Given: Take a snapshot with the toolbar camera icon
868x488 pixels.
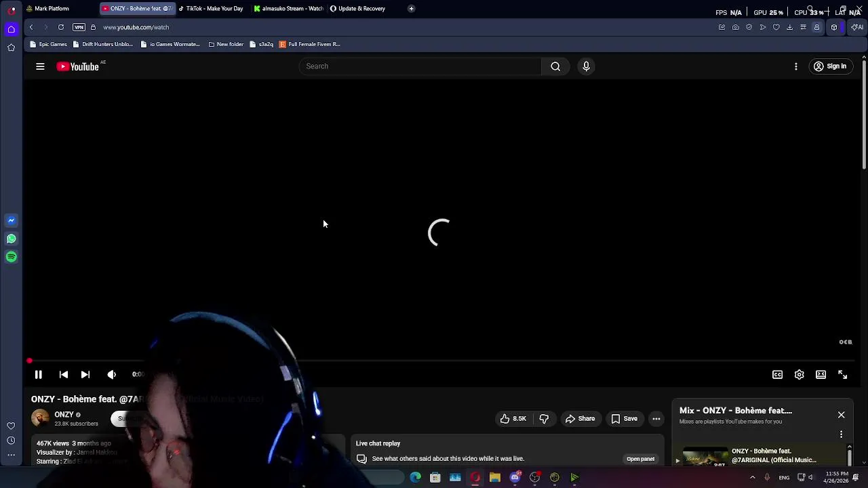Looking at the screenshot, I should click(736, 27).
